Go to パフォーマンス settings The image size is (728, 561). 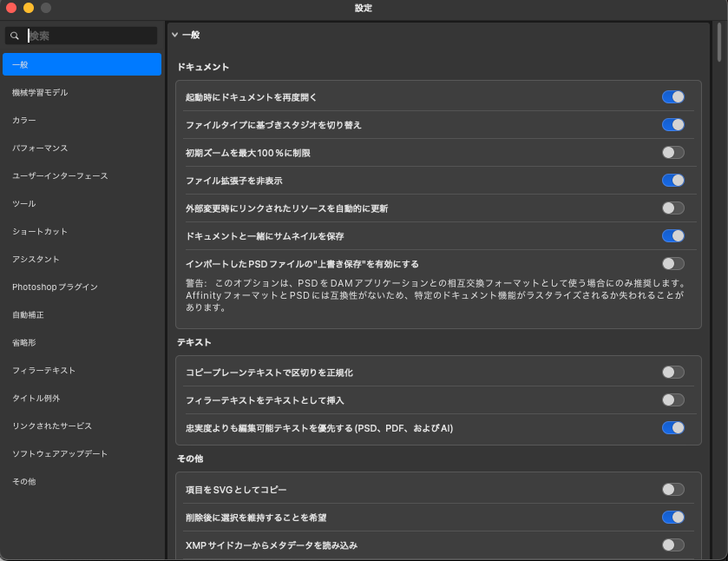40,148
